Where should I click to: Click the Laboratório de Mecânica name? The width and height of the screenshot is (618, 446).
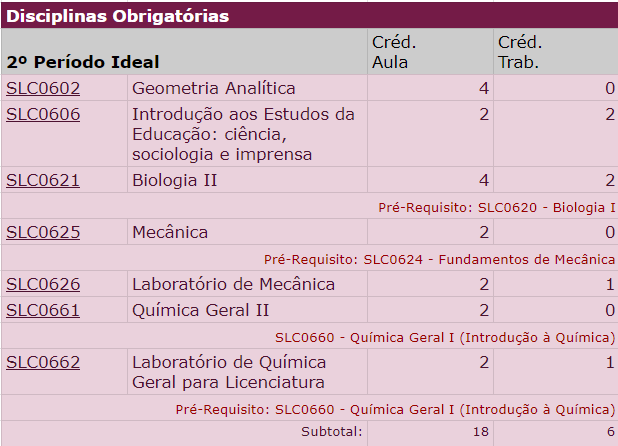click(233, 284)
